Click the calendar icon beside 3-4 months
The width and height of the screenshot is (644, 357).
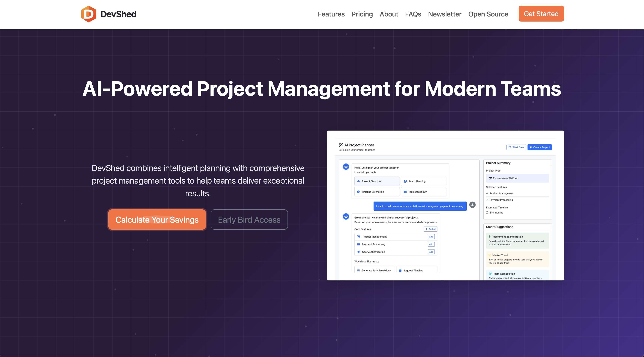click(487, 213)
